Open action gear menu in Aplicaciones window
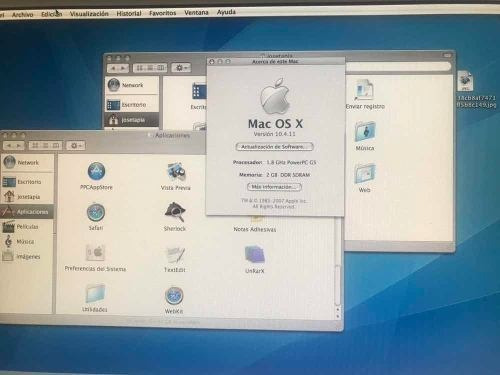 click(76, 146)
